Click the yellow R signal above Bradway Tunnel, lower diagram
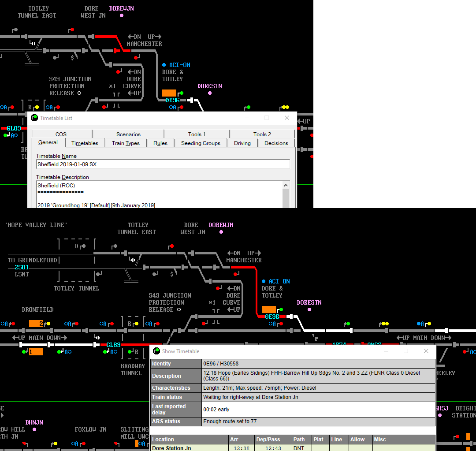Image resolution: width=476 pixels, height=451 pixels. 137,324
